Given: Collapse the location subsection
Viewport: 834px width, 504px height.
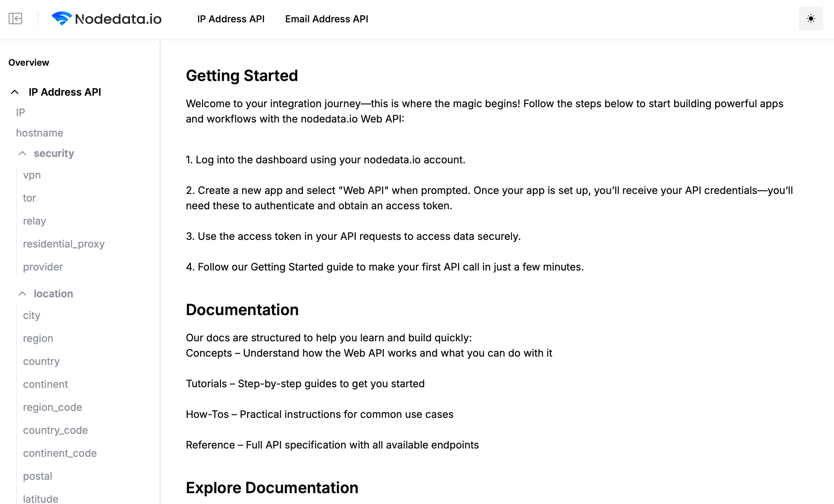Looking at the screenshot, I should coord(23,293).
